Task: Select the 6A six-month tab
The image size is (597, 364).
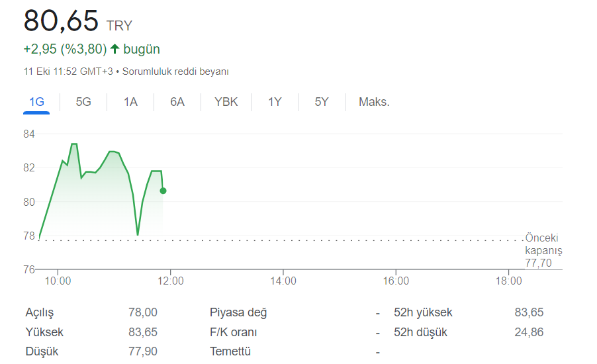Action: 177,102
